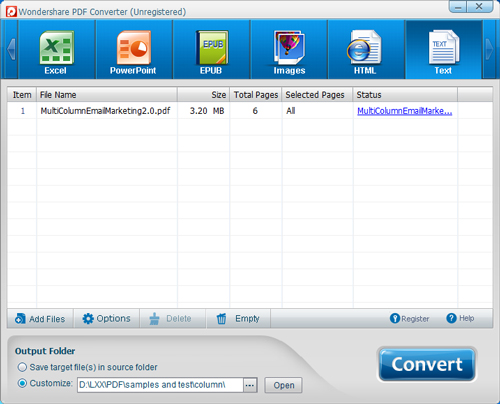Image resolution: width=500 pixels, height=404 pixels.
Task: Click the File Name column header
Action: click(107, 95)
